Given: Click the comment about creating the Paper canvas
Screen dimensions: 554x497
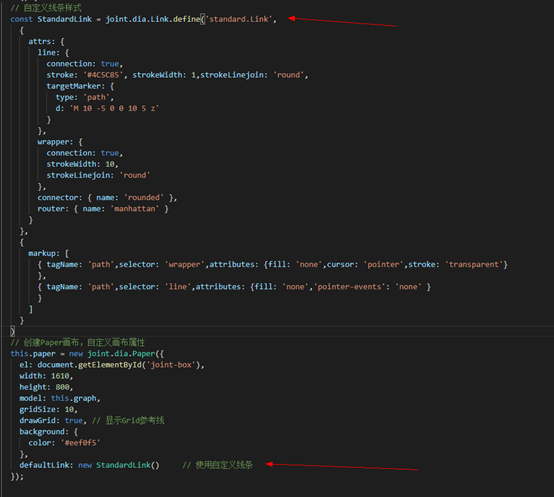Looking at the screenshot, I should [x=78, y=342].
